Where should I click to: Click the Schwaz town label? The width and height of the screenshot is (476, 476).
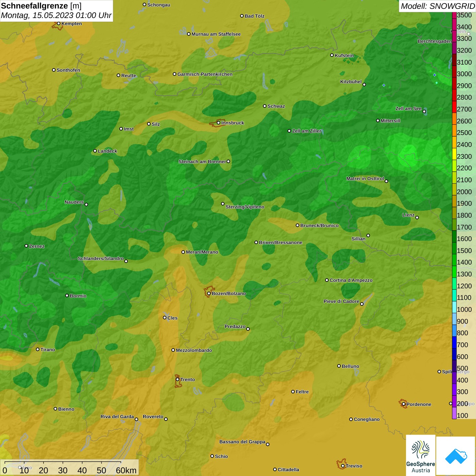(276, 106)
